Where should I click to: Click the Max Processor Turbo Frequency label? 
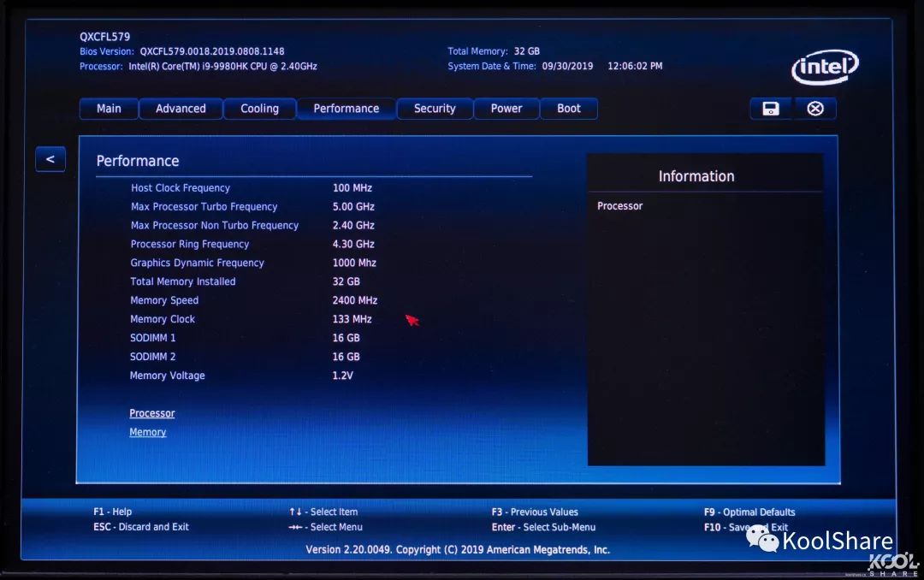tap(204, 207)
